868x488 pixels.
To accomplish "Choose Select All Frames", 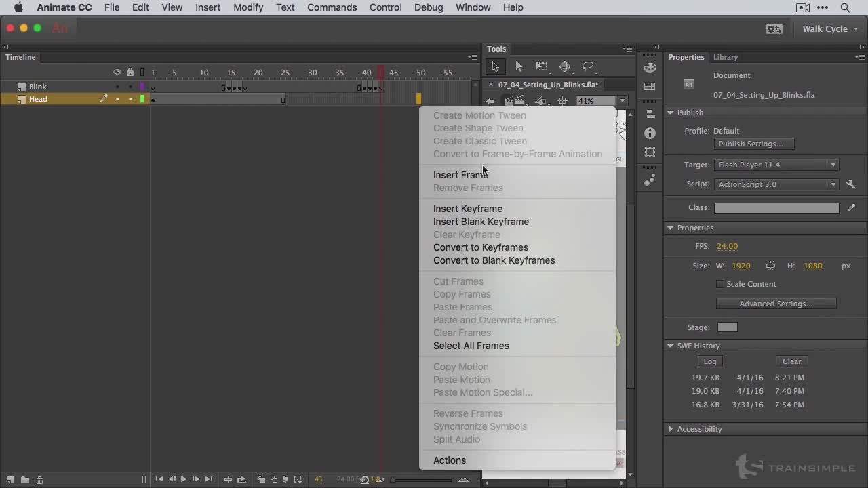I will (471, 346).
